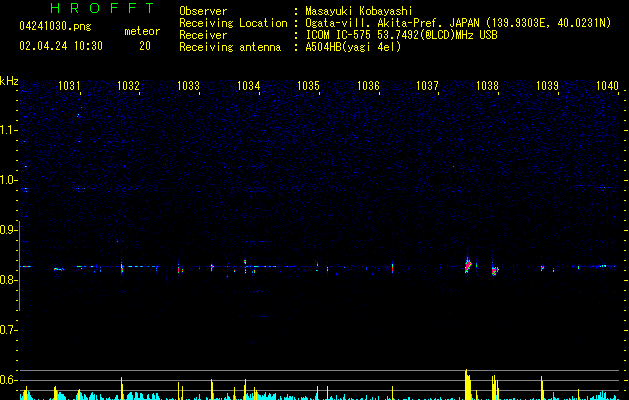
Task: Click the 1040 time marker
Action: 607,86
